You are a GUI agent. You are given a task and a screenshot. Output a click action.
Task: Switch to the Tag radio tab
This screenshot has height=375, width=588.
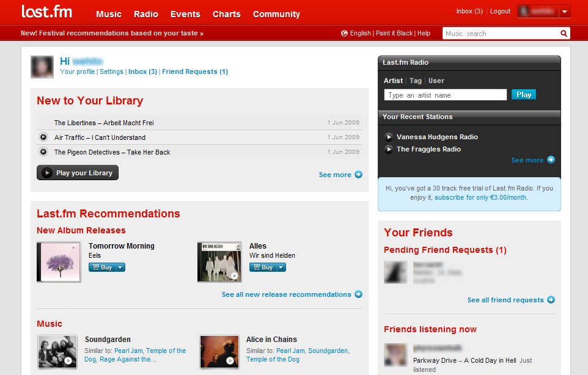(x=414, y=80)
